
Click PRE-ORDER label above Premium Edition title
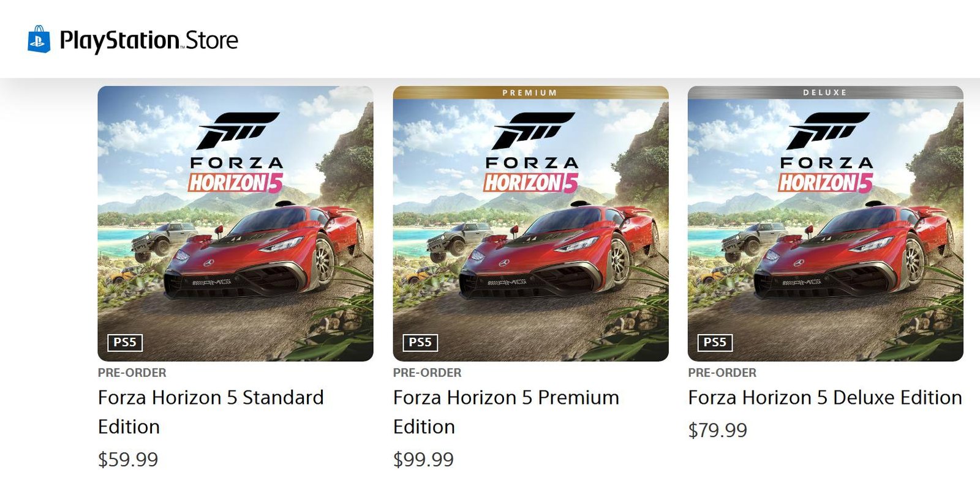pyautogui.click(x=427, y=373)
